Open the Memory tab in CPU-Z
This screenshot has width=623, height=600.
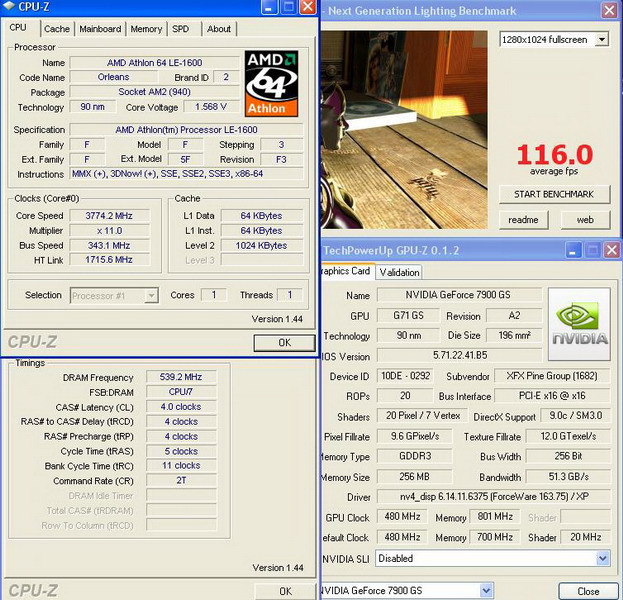[x=146, y=29]
